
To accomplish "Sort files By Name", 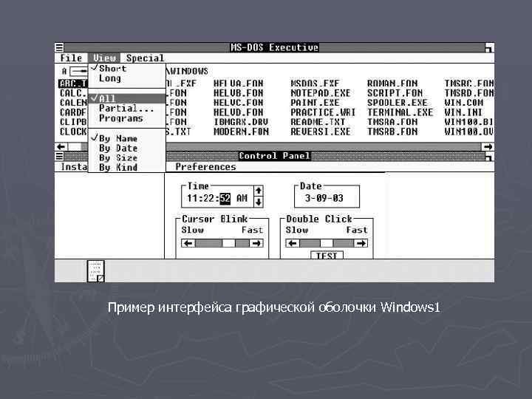I will (127, 138).
